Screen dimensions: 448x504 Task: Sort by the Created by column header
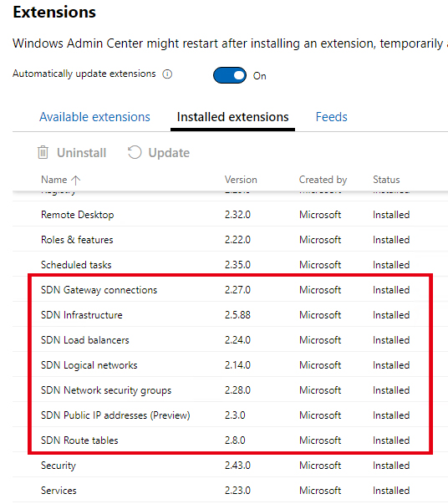pyautogui.click(x=323, y=180)
